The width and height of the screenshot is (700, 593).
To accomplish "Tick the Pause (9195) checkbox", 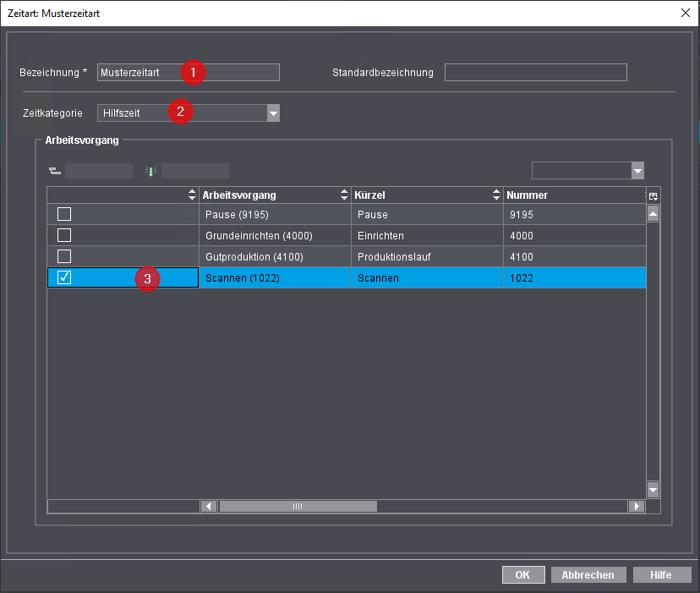I will coord(64,214).
